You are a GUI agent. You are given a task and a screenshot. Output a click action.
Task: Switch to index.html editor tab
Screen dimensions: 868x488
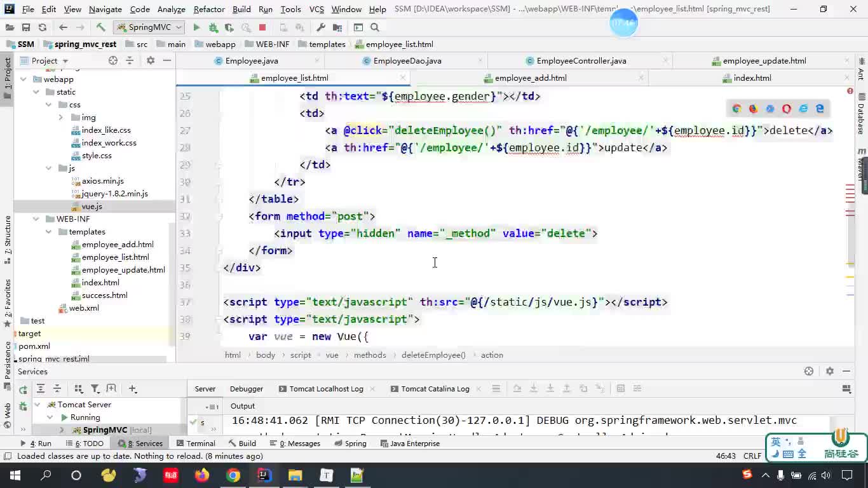click(x=752, y=78)
